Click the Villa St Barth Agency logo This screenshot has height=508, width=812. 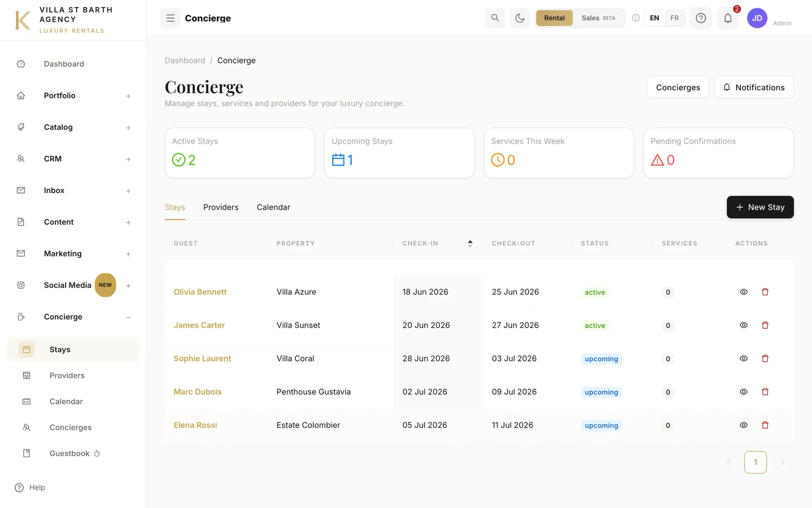[63, 20]
